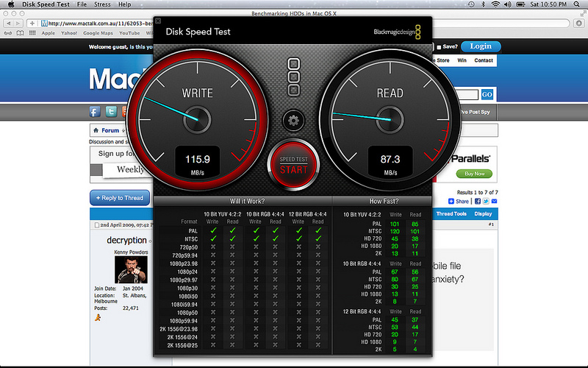
Task: Click the clock showing Sat 10:50 PM
Action: [x=548, y=4]
